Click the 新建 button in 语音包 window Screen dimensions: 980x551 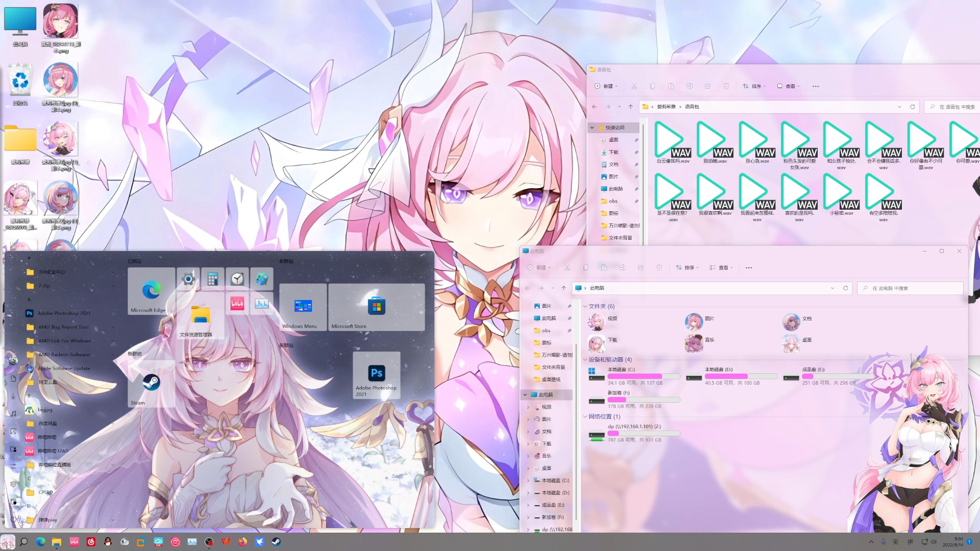pos(606,86)
